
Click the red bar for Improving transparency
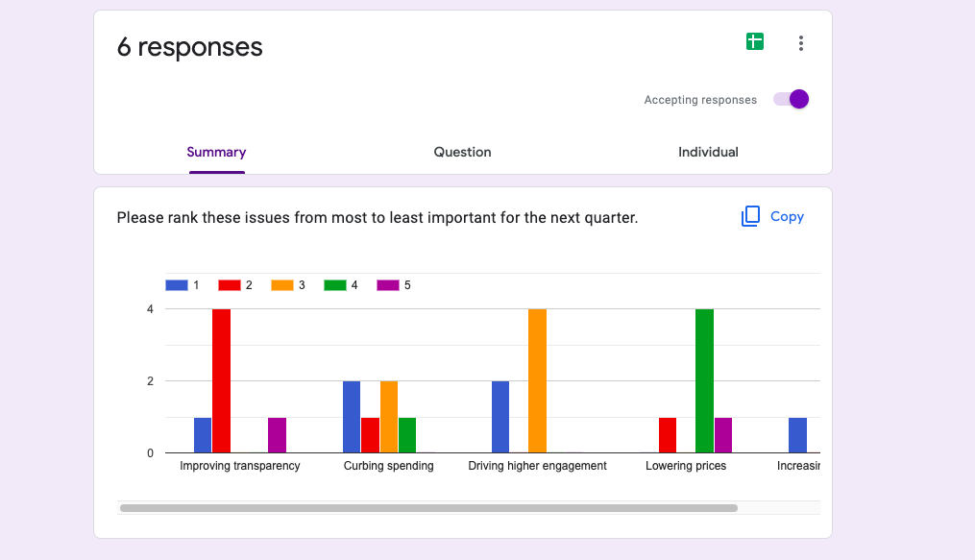point(220,379)
